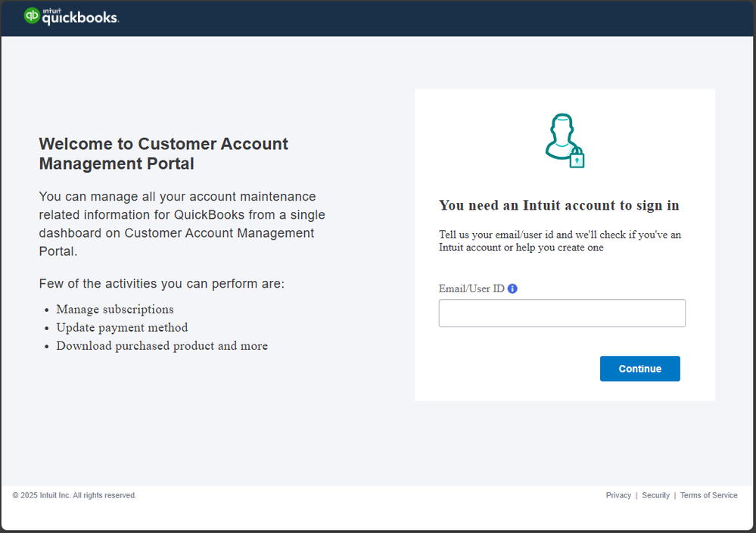Click the 2025 Intuit Inc. copyright text

tap(74, 495)
